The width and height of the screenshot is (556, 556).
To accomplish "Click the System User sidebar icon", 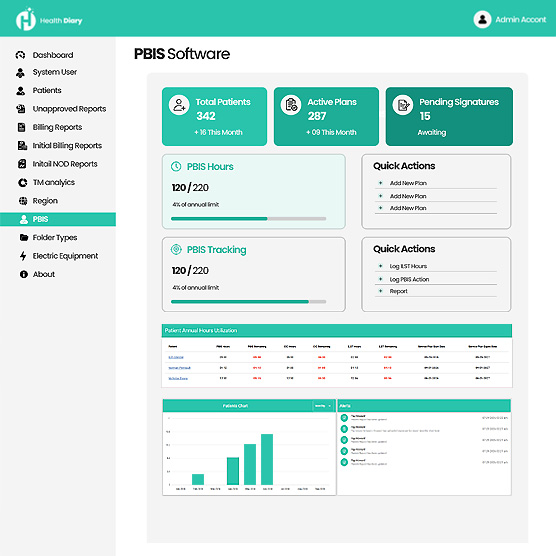I will pyautogui.click(x=20, y=73).
